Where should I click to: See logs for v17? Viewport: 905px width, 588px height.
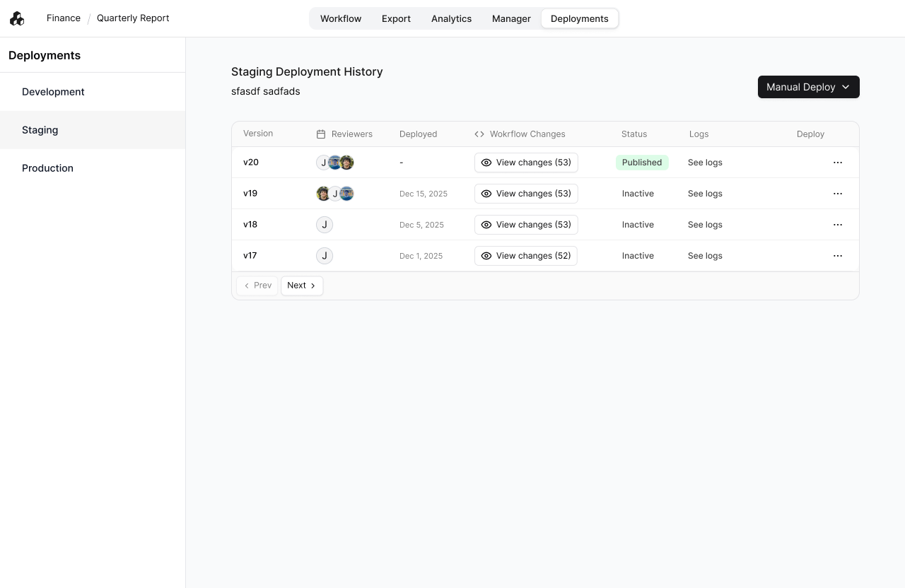[705, 256]
